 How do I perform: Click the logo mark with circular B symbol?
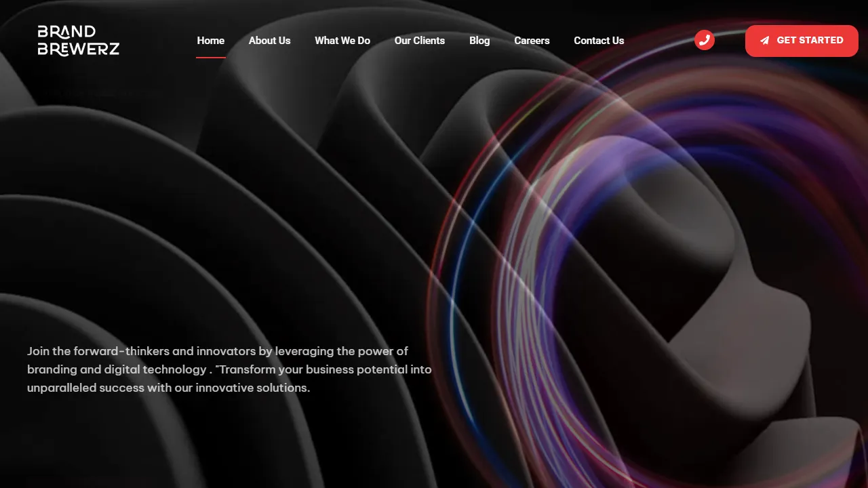coord(78,41)
